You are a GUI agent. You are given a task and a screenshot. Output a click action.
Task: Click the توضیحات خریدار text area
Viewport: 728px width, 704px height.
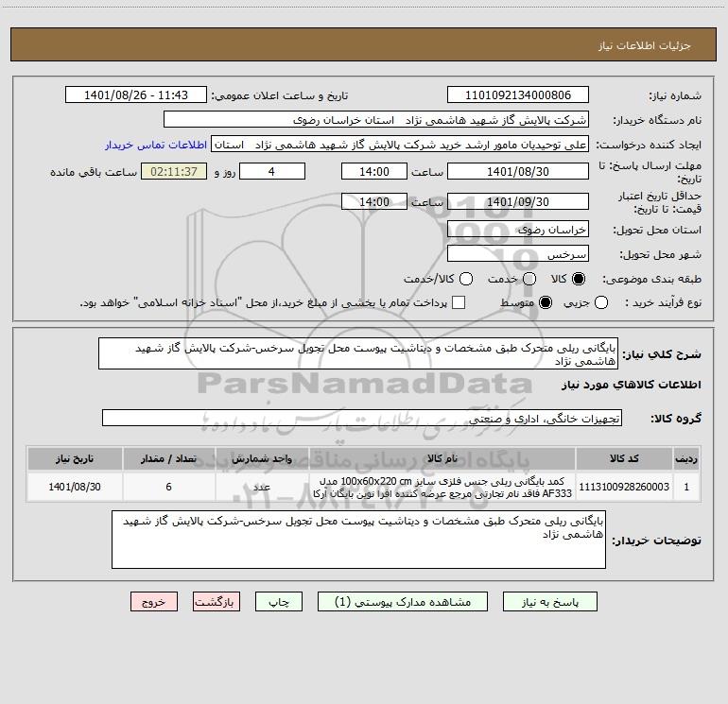click(358, 540)
